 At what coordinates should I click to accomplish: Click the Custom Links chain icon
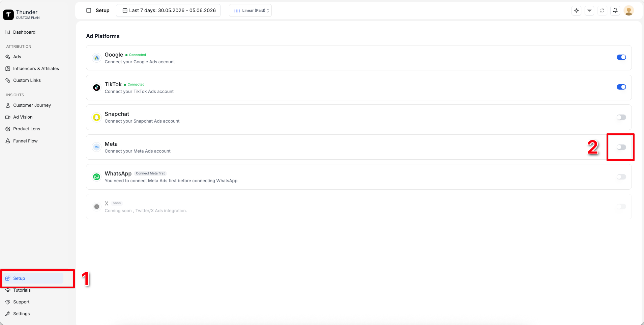tap(8, 80)
